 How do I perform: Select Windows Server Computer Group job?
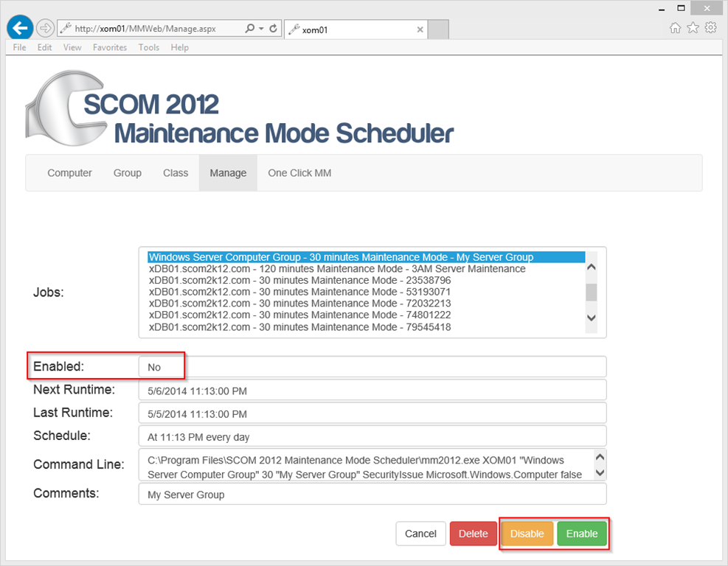(x=366, y=257)
